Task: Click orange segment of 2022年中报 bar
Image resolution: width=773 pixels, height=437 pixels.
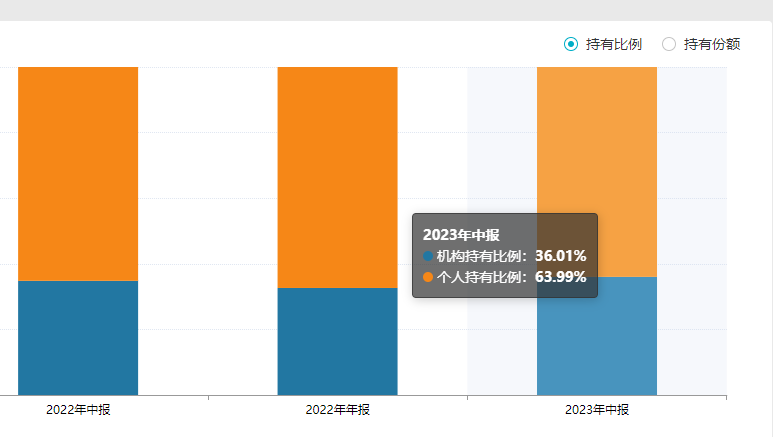Action: (78, 174)
